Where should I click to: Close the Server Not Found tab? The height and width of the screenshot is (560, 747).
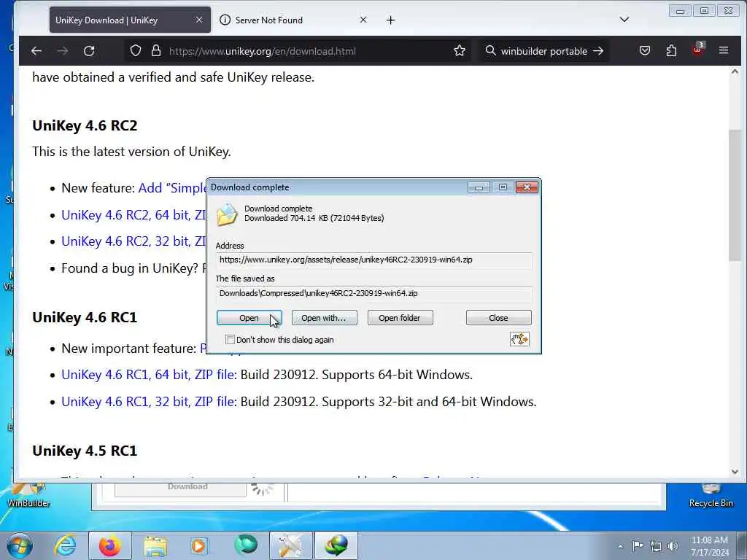click(x=363, y=20)
